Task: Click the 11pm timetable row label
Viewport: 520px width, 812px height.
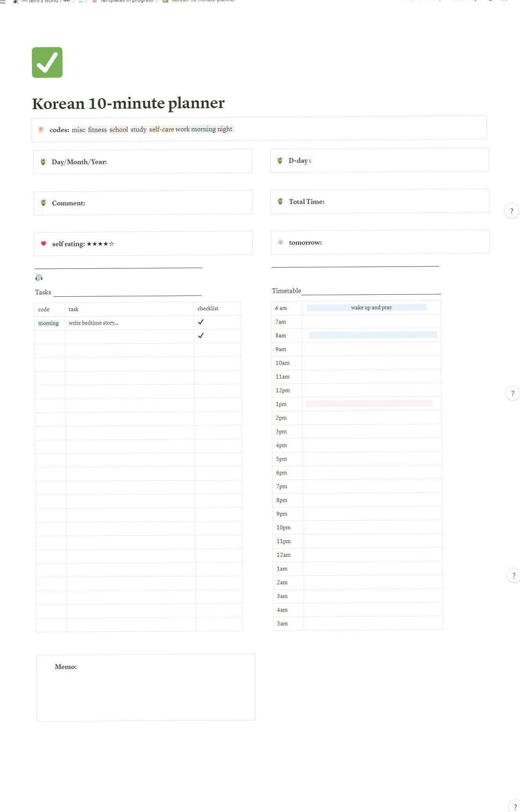Action: pos(283,541)
